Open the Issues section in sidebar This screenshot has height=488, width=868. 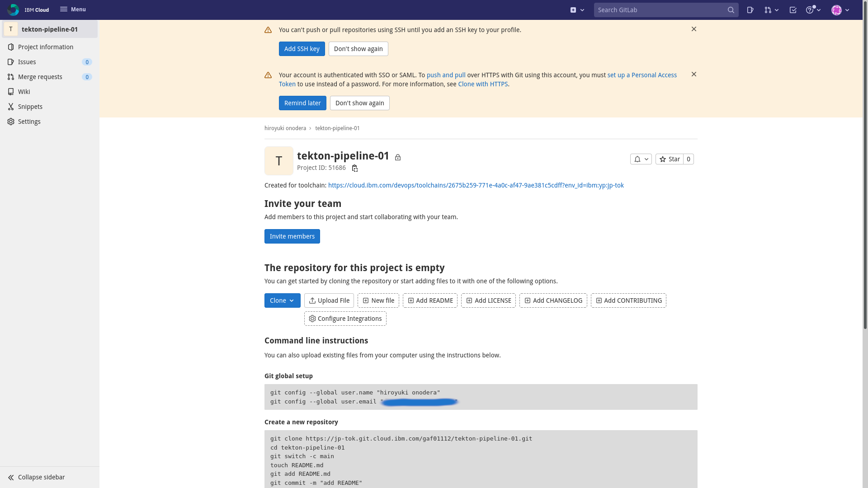pyautogui.click(x=27, y=62)
